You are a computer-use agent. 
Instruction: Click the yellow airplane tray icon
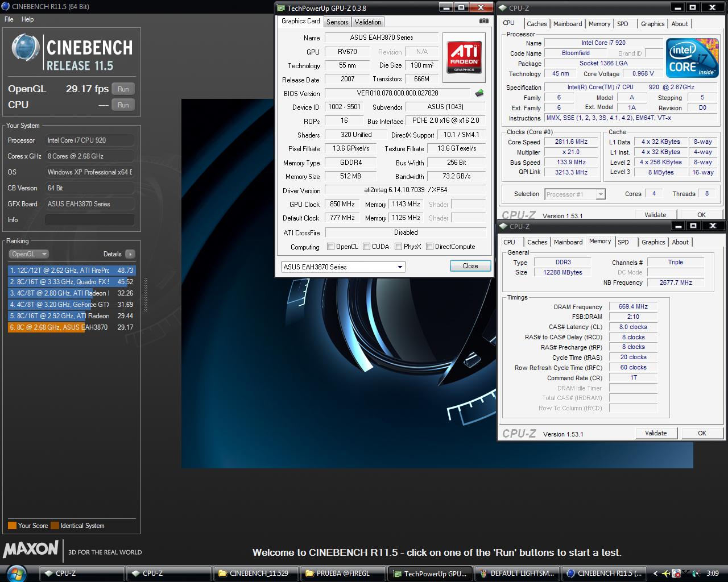pyautogui.click(x=667, y=573)
